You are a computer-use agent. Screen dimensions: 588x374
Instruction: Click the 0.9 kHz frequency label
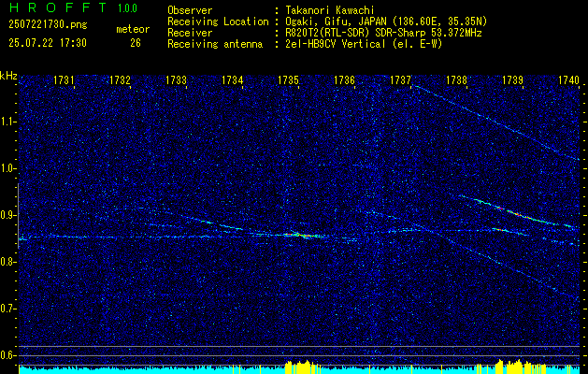coord(8,215)
